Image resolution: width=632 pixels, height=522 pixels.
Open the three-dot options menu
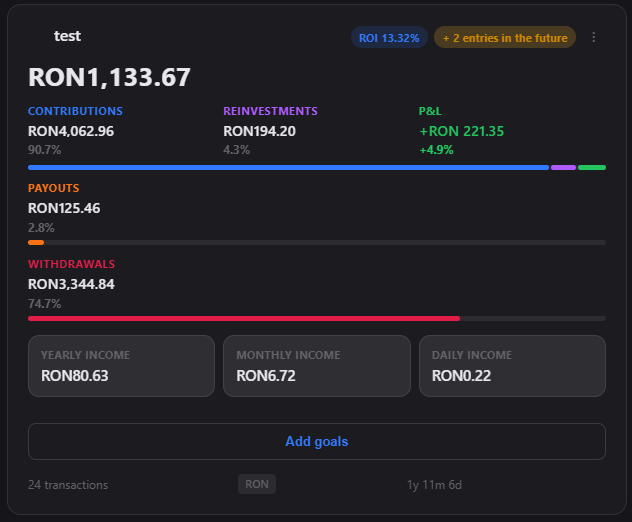[x=593, y=37]
